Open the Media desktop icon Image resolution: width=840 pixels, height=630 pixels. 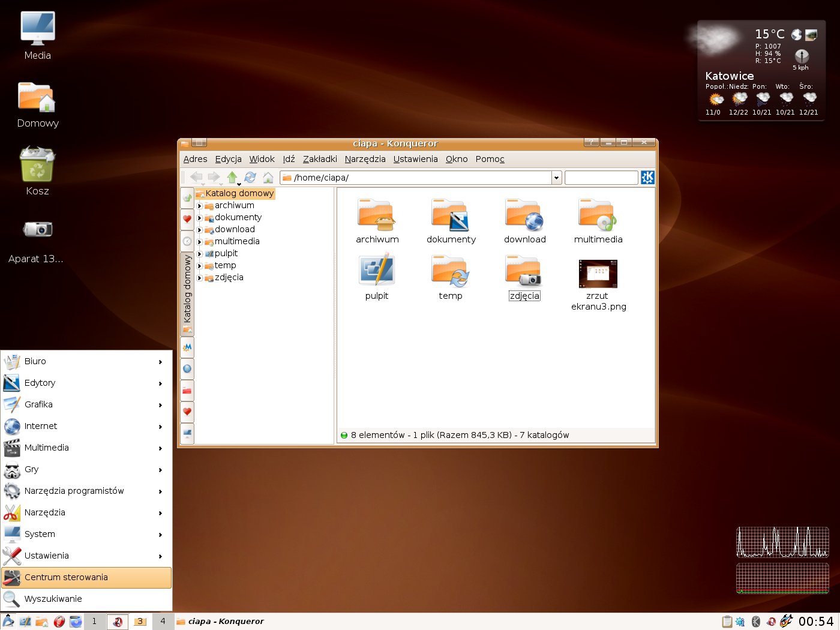pos(37,36)
